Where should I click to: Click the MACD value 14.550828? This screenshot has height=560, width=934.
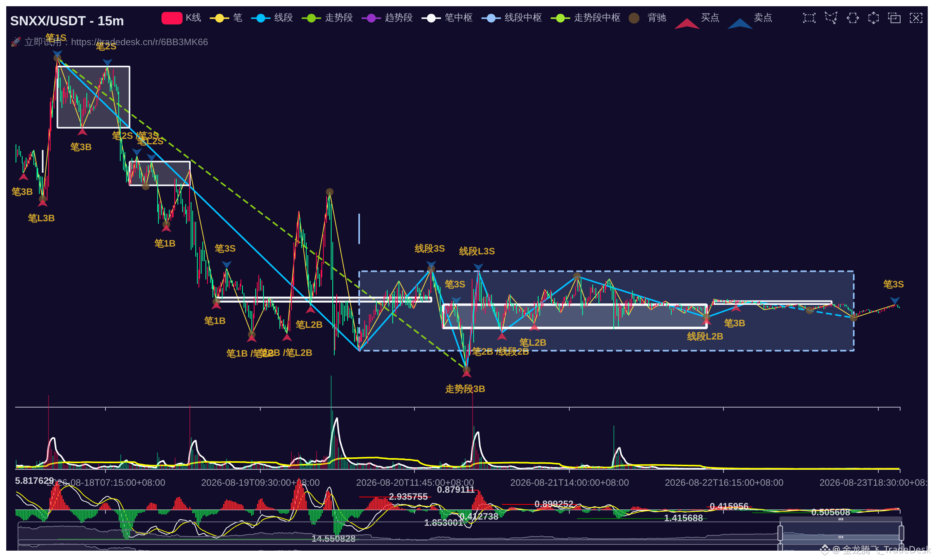pos(334,539)
